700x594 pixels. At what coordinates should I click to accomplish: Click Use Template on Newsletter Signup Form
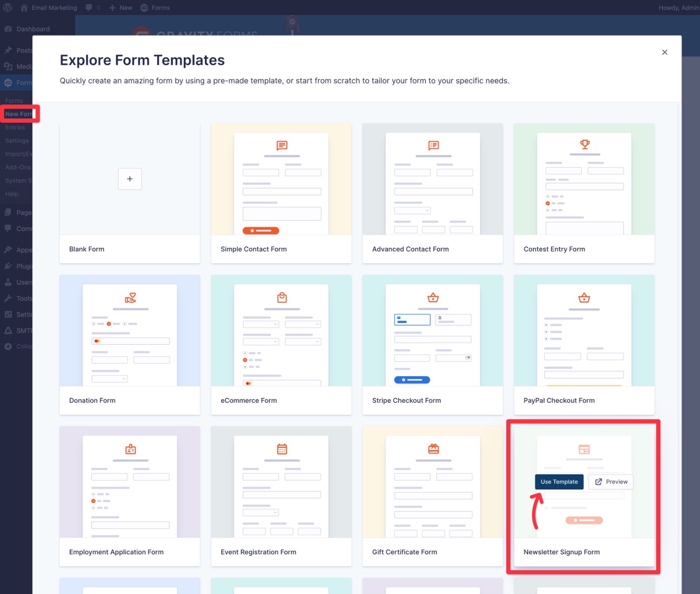point(559,482)
